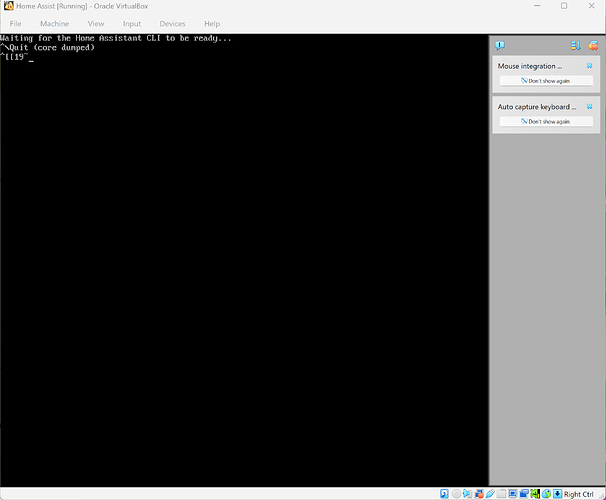Image resolution: width=606 pixels, height=500 pixels.
Task: Click the audio status icon
Action: tap(467, 494)
